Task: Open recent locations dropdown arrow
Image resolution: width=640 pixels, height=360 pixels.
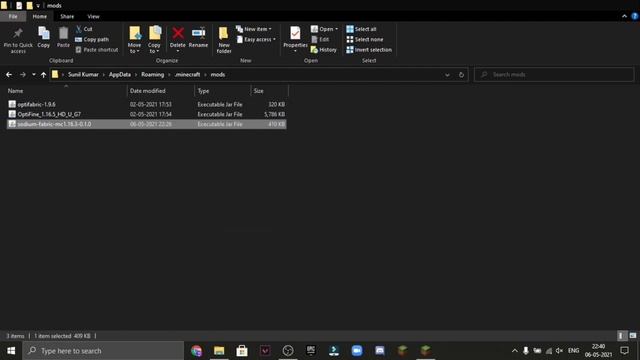Action: point(33,75)
